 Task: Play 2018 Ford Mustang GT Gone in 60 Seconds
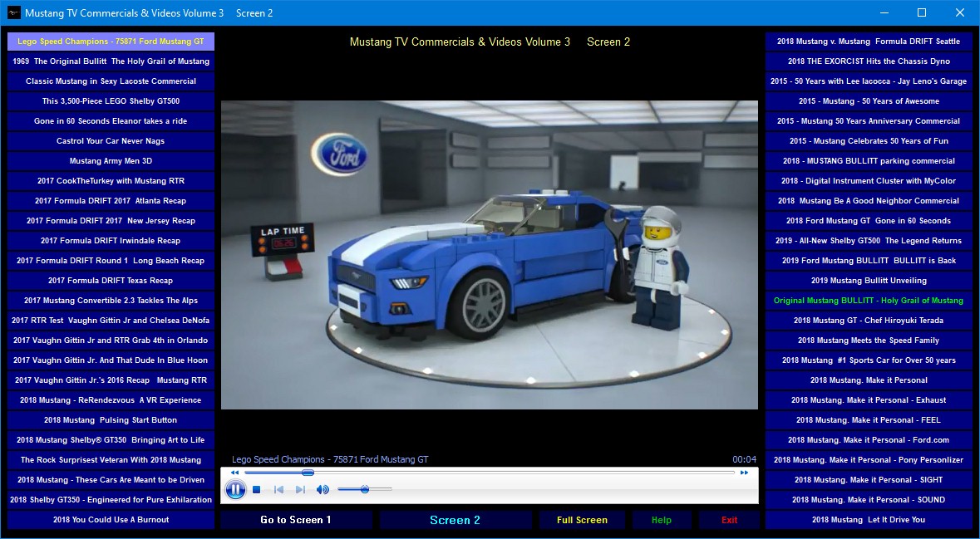[869, 221]
